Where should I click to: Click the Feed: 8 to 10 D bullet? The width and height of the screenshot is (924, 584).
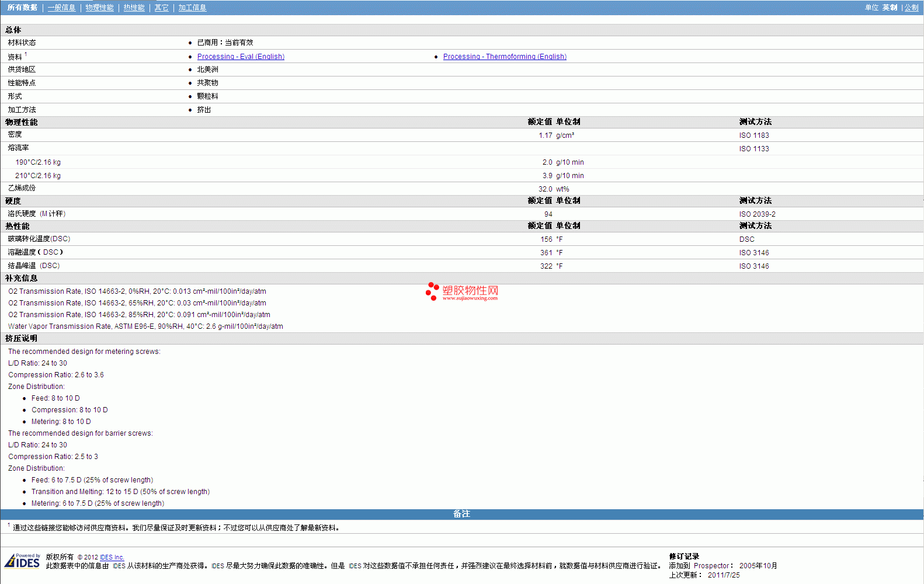pyautogui.click(x=55, y=398)
